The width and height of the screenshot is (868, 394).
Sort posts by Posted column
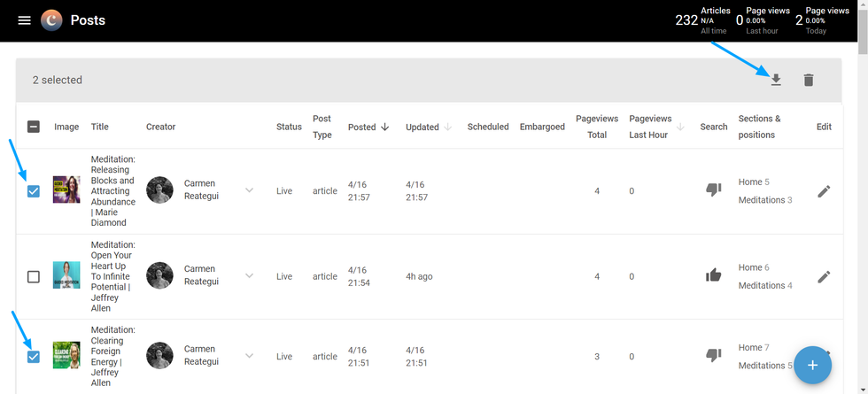point(366,127)
